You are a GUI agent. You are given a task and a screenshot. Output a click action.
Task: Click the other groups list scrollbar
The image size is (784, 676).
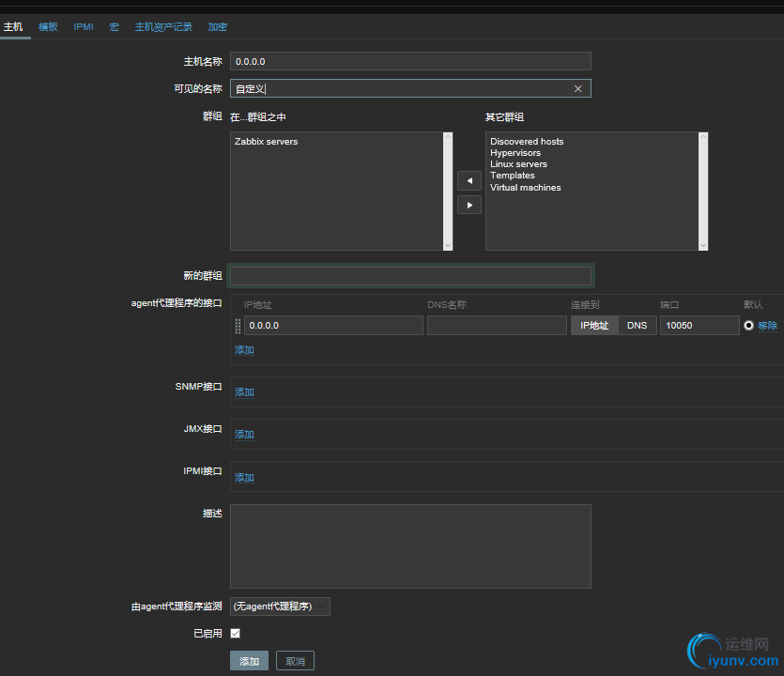pos(703,191)
